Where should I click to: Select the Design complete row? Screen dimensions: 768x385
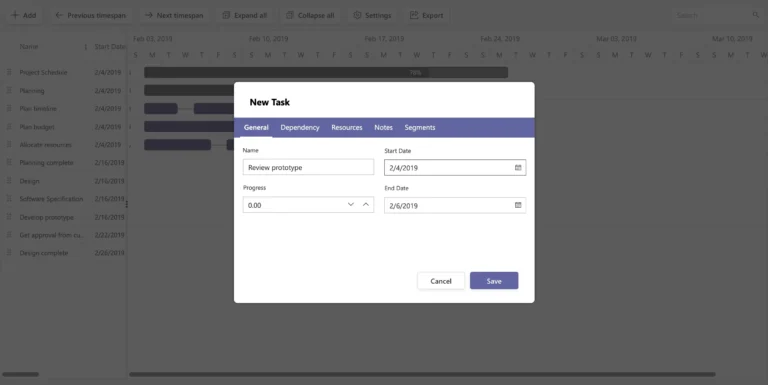click(64, 253)
